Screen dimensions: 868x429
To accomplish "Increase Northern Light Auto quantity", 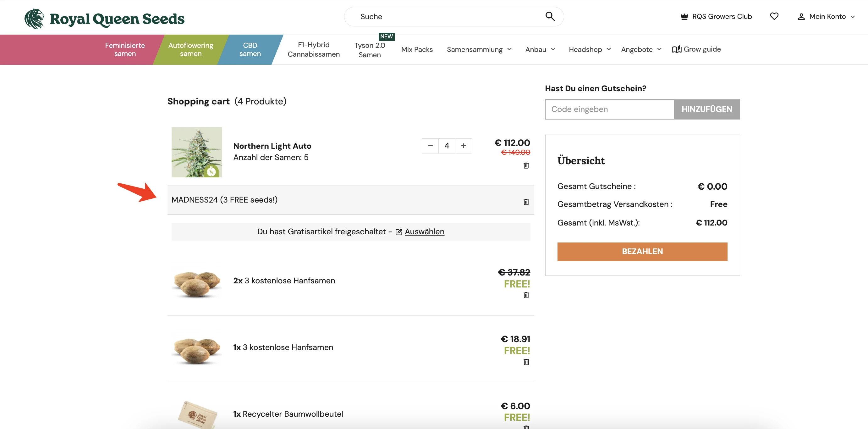I will (463, 146).
